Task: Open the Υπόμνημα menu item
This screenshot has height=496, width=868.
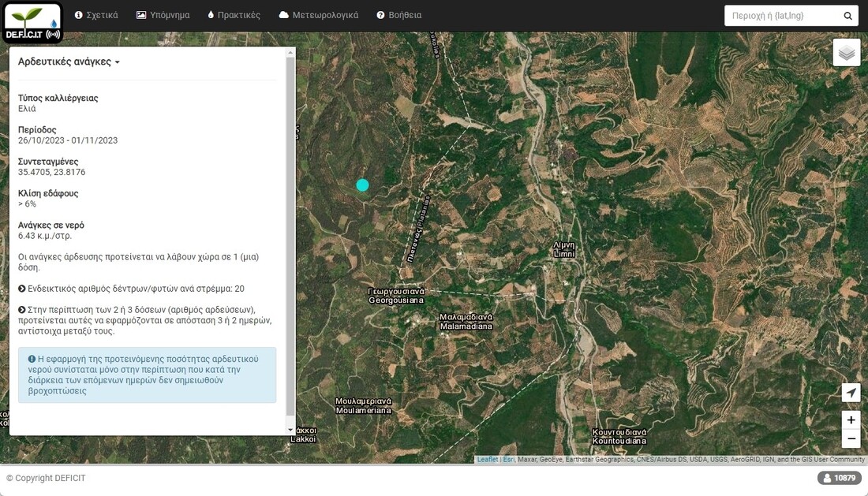Action: [x=163, y=15]
